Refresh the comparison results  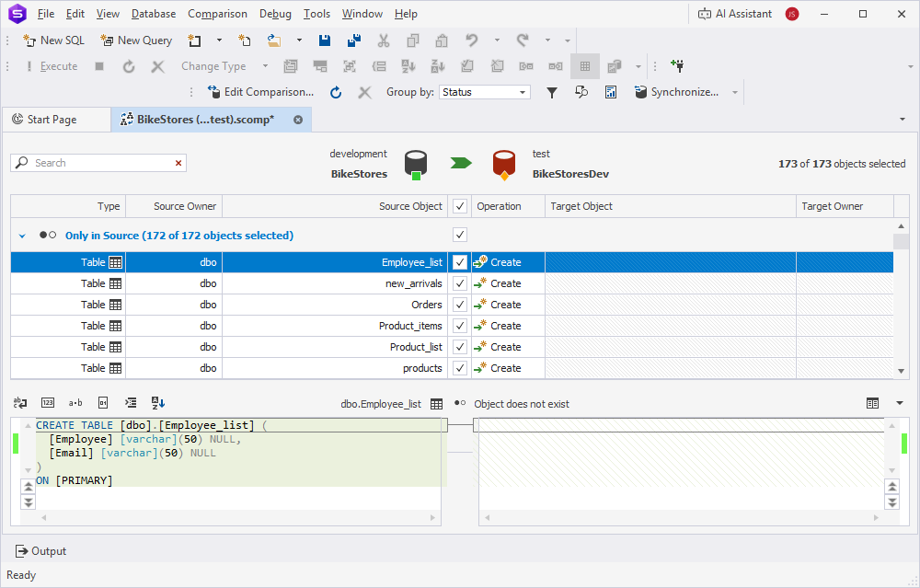click(x=335, y=91)
